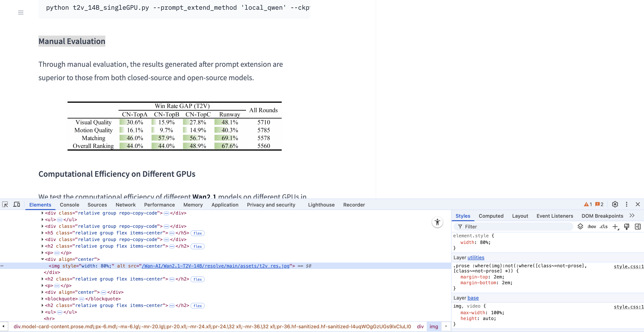Focus the Styles Filter input field
This screenshot has height=332, width=644.
coord(515,227)
